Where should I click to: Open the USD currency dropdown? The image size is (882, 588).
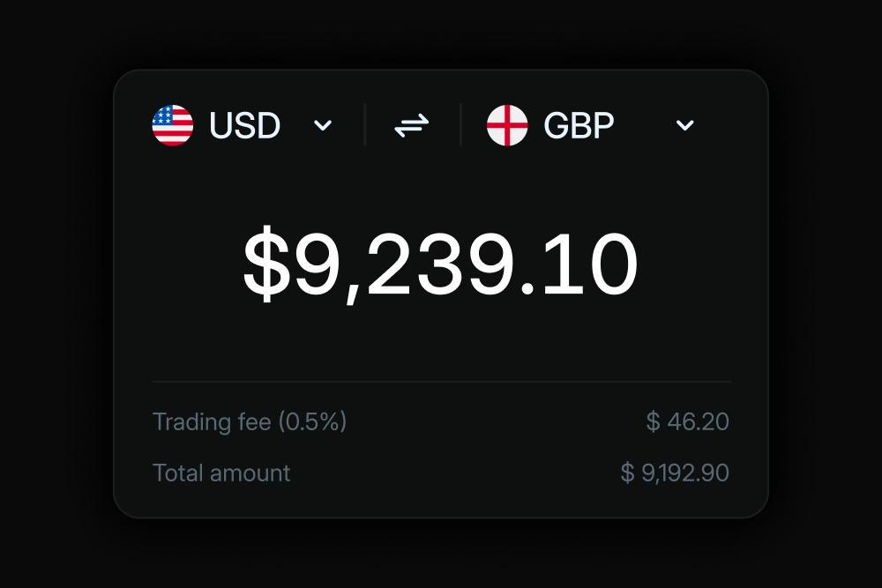pos(322,126)
